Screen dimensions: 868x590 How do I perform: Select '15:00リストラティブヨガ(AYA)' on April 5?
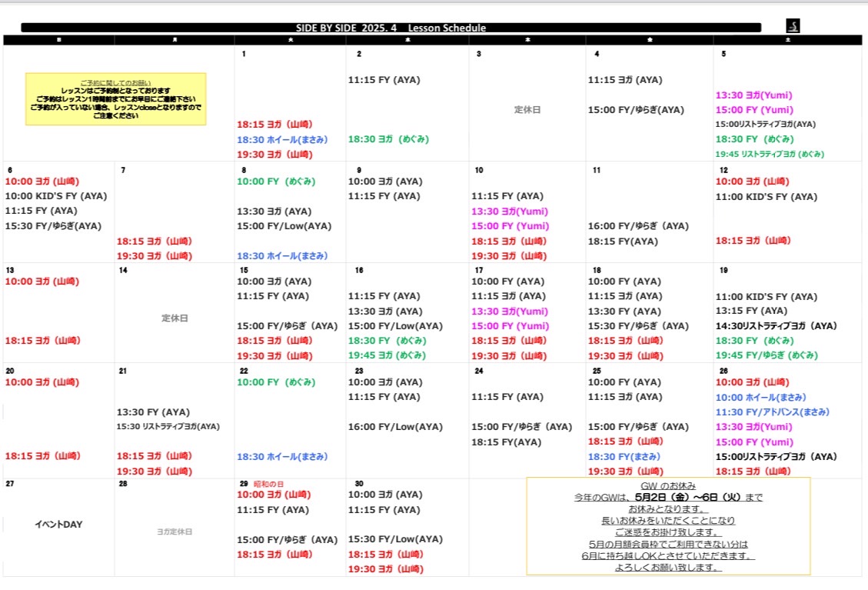point(766,124)
